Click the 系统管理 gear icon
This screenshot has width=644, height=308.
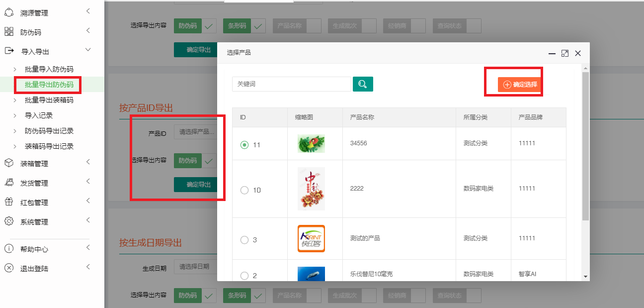click(9, 221)
